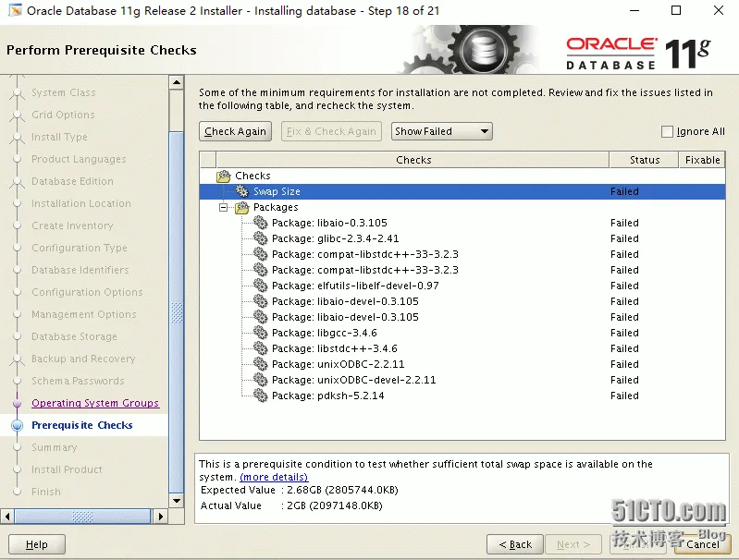Click the gear icon beside Swap Size
Image resolution: width=739 pixels, height=560 pixels.
pyautogui.click(x=241, y=191)
